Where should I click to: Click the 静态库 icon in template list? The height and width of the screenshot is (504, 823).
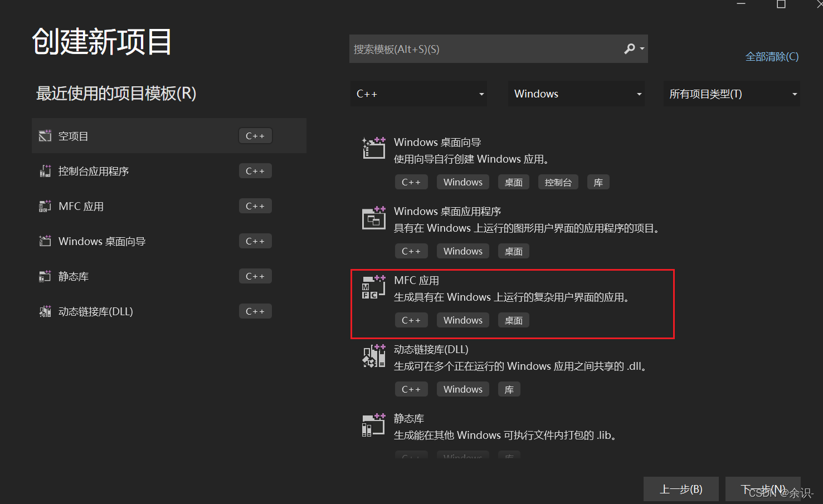point(374,424)
